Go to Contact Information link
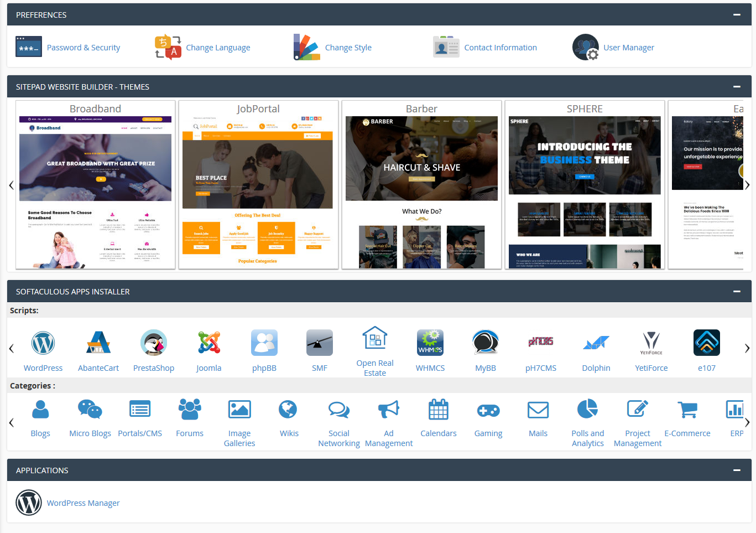756x533 pixels. [x=500, y=48]
